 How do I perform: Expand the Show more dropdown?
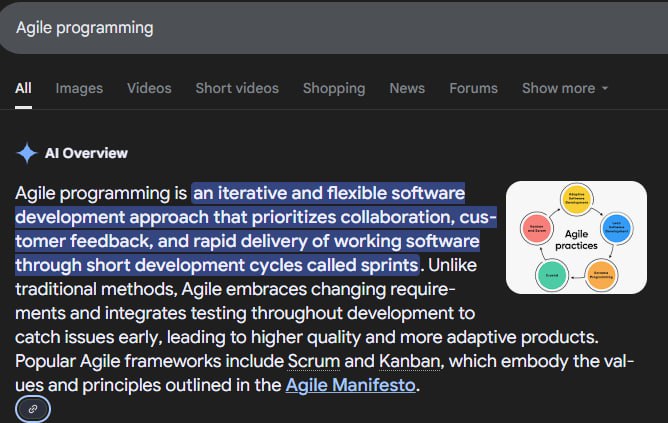[565, 88]
